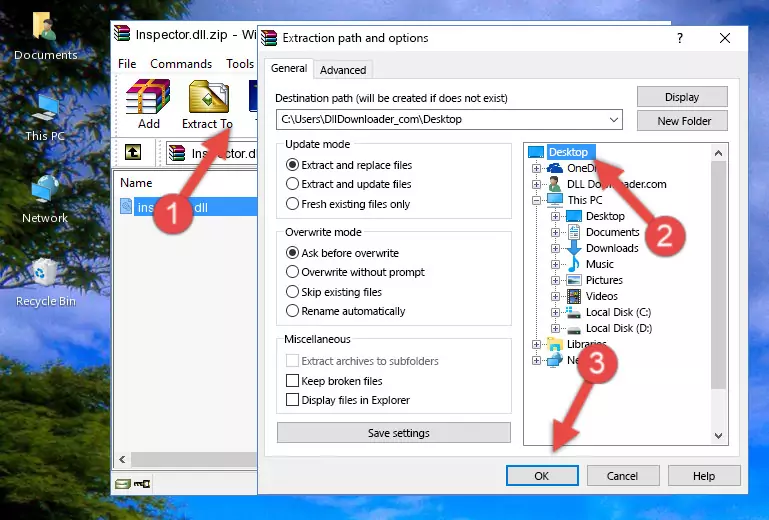Click the Libraries folder icon in tree
769x520 pixels.
pos(555,344)
